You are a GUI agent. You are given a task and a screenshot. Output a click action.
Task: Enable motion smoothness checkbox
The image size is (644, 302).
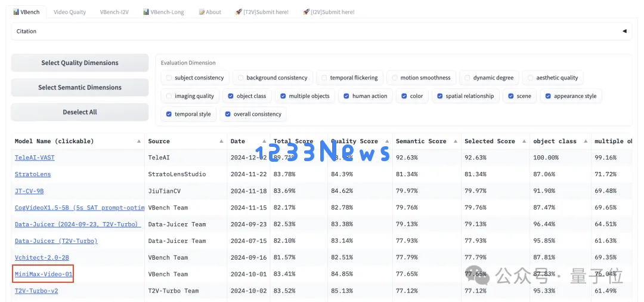(395, 78)
